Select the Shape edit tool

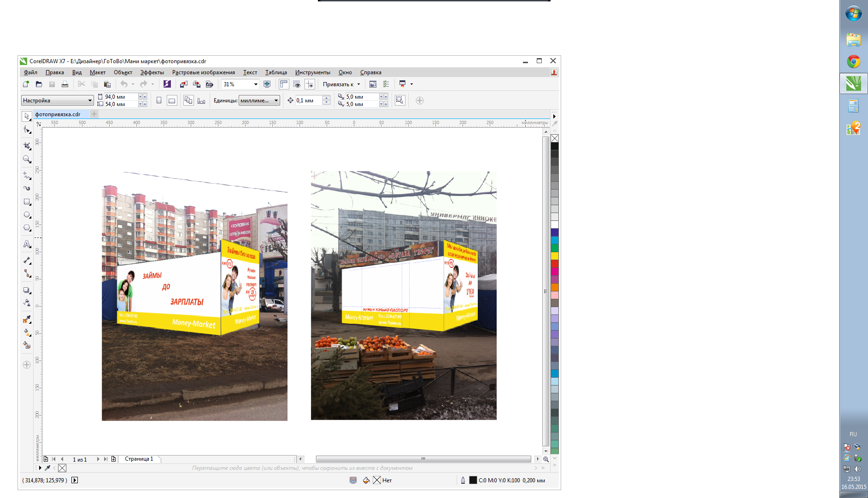27,130
